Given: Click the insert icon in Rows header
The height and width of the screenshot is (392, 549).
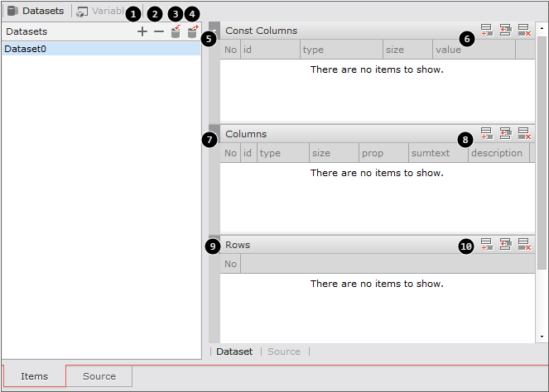Looking at the screenshot, I should [x=505, y=244].
